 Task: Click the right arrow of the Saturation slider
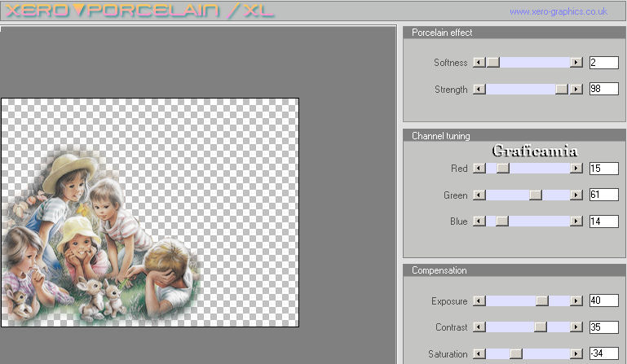tap(576, 353)
